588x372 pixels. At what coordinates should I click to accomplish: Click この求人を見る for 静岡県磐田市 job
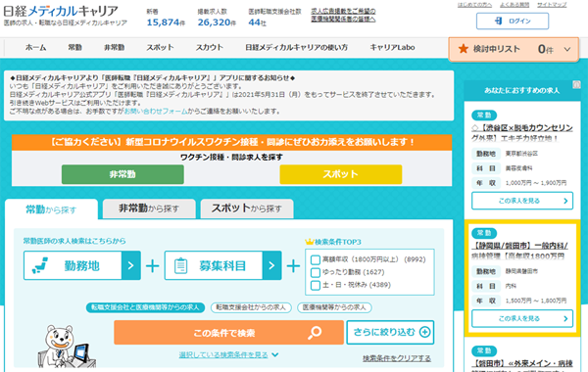tap(522, 318)
